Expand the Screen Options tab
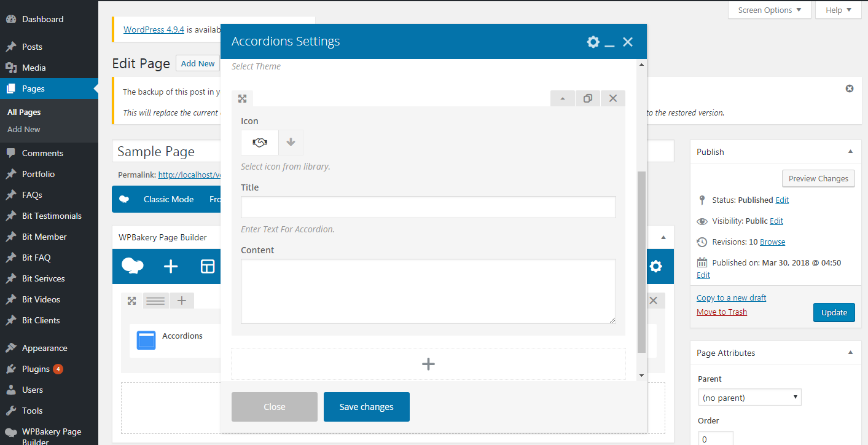Screen dimensions: 868x445 (x=769, y=10)
